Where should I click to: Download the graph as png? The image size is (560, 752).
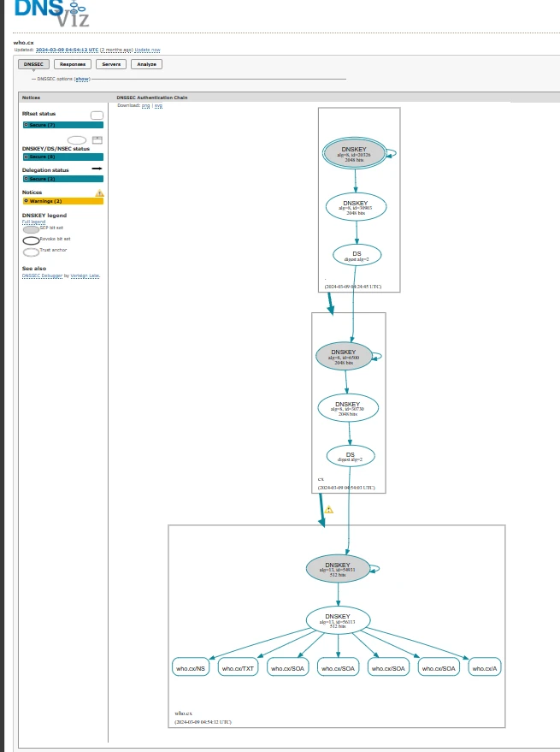[145, 105]
